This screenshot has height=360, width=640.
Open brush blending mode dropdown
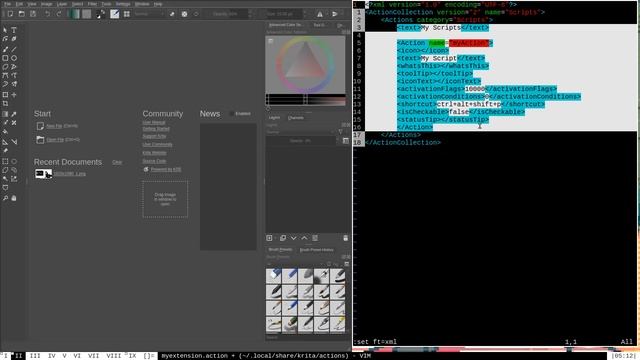point(149,14)
